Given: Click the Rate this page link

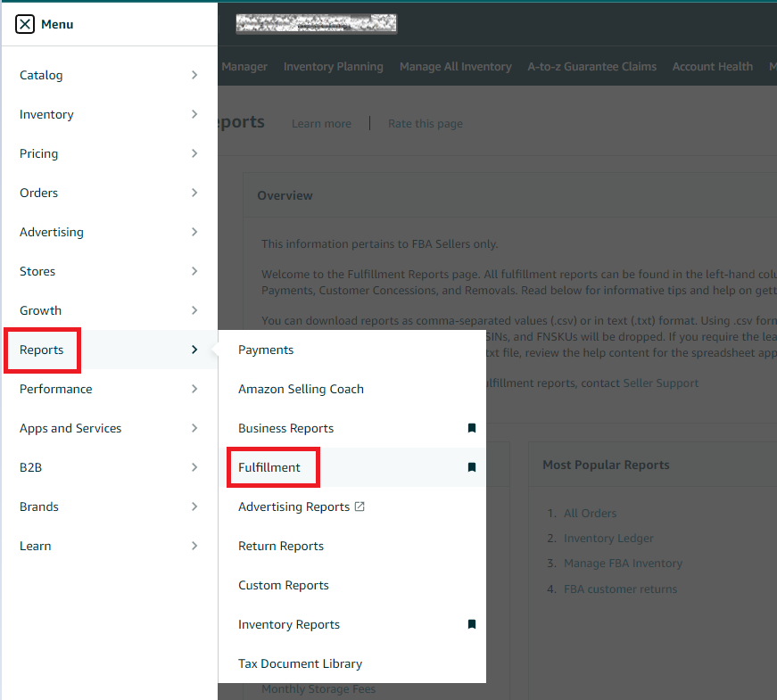Looking at the screenshot, I should point(426,123).
